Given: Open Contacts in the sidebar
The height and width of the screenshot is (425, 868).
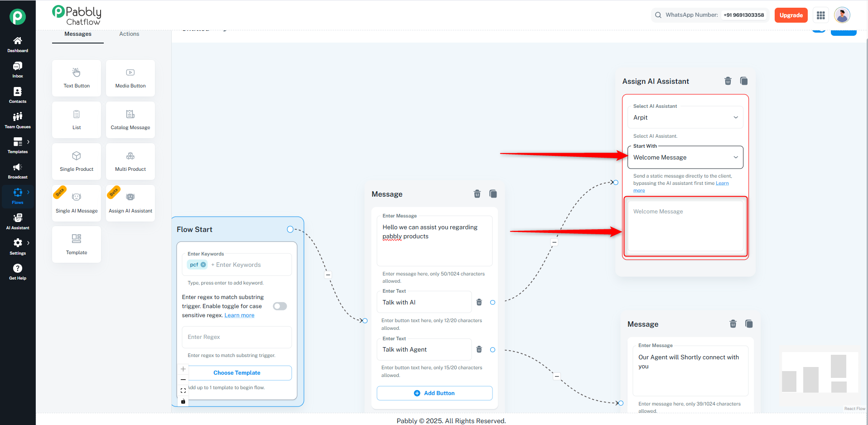Looking at the screenshot, I should point(18,95).
